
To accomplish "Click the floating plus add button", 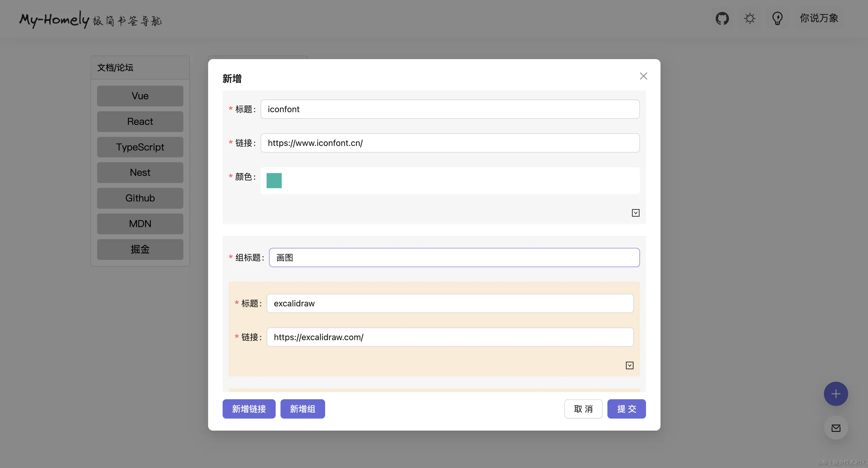I will click(836, 394).
